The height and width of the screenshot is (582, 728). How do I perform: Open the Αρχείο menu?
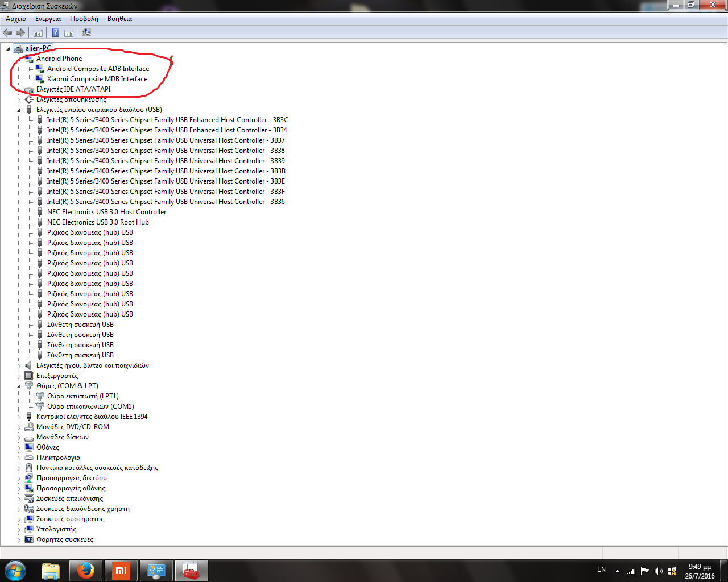[16, 19]
